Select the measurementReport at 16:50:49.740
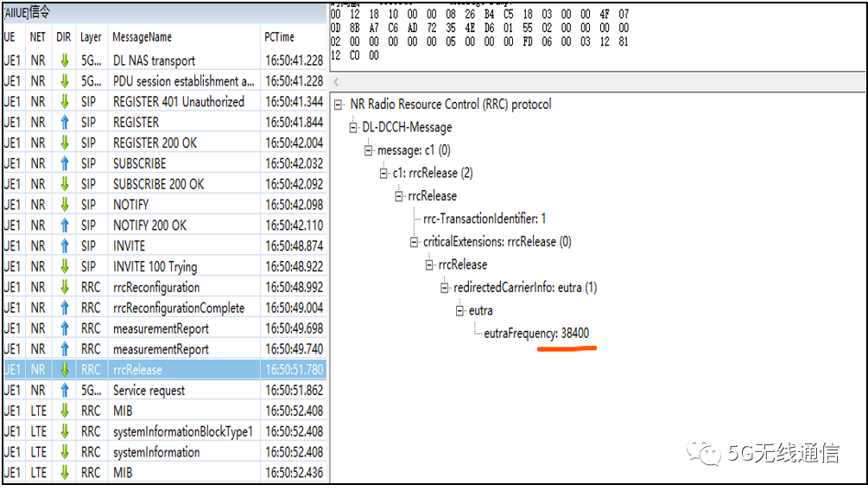Viewport: 868px width, 491px height. [165, 349]
